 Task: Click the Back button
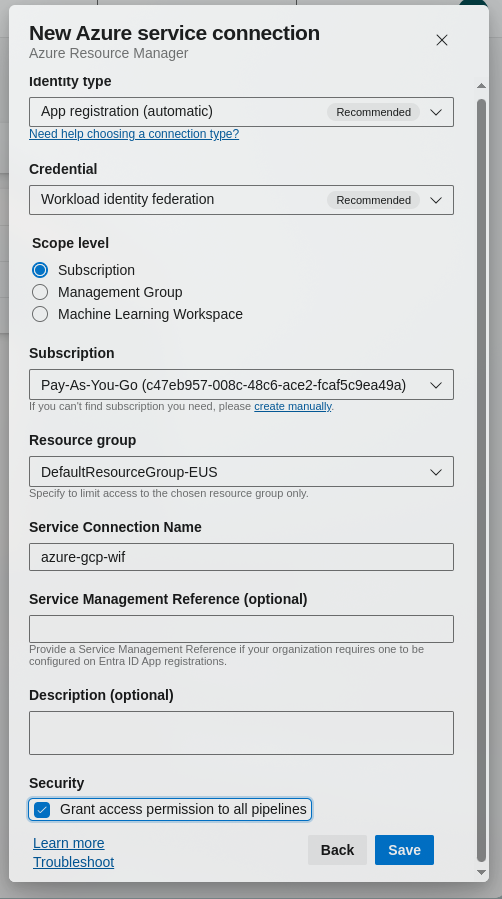point(337,850)
